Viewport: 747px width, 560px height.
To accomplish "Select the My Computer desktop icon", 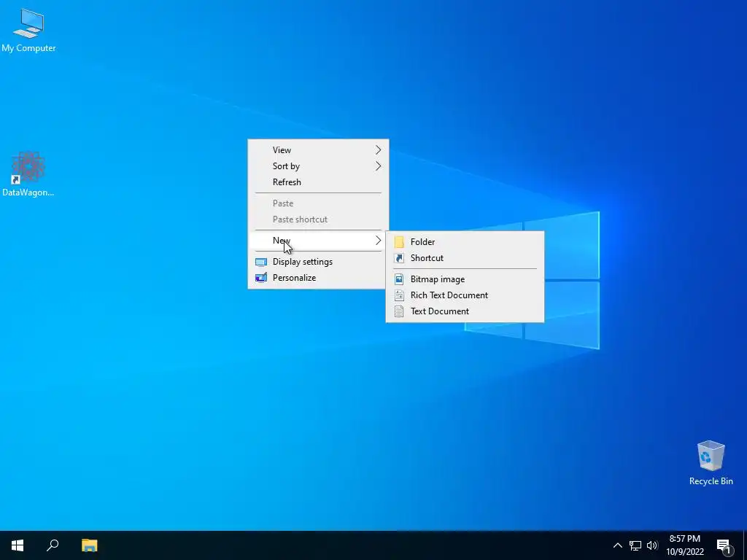I will click(28, 30).
